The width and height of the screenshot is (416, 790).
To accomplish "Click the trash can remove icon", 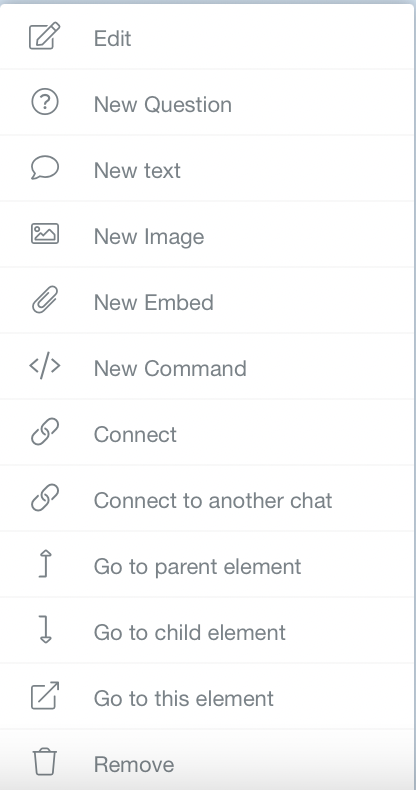I will pos(45,762).
